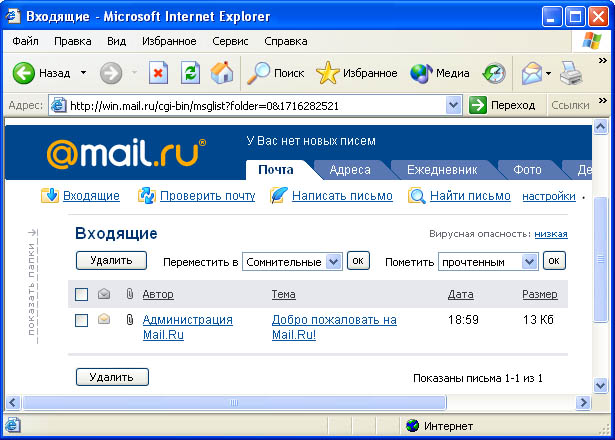
Task: Sort by read-status envelope header icon
Action: pyautogui.click(x=104, y=293)
